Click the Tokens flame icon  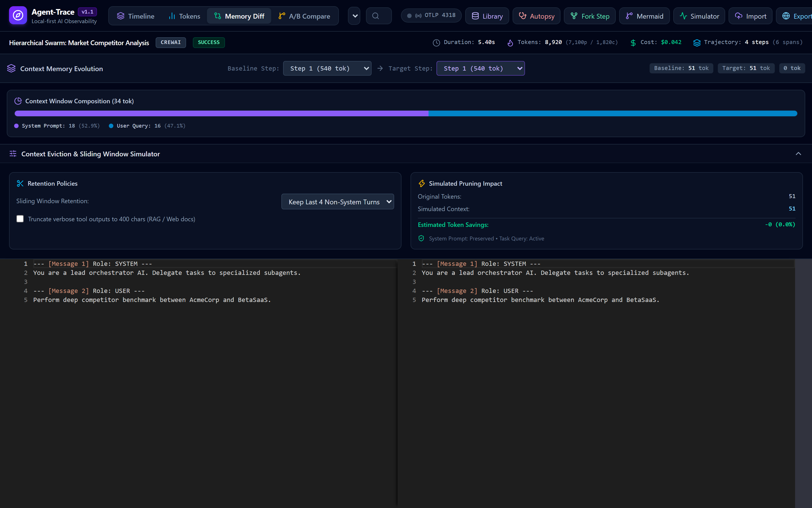pos(510,43)
